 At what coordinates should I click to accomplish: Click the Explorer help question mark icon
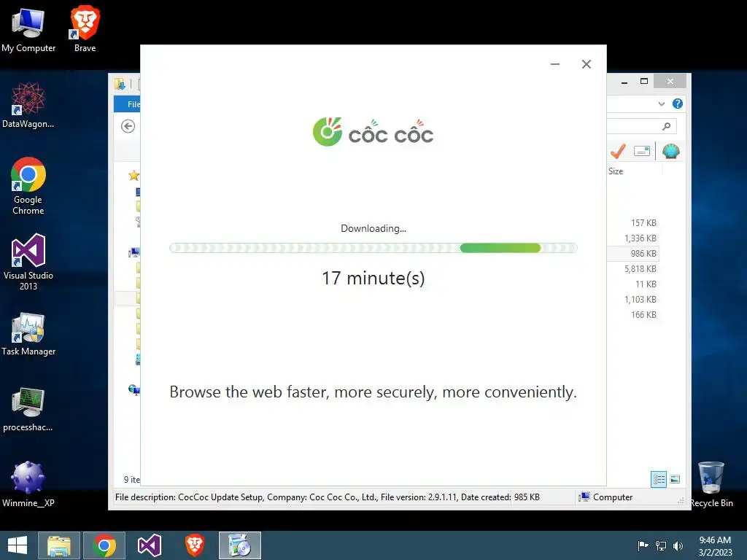[678, 104]
